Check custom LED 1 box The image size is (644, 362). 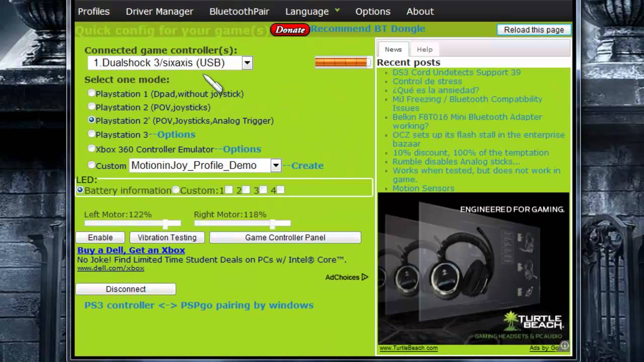(229, 190)
